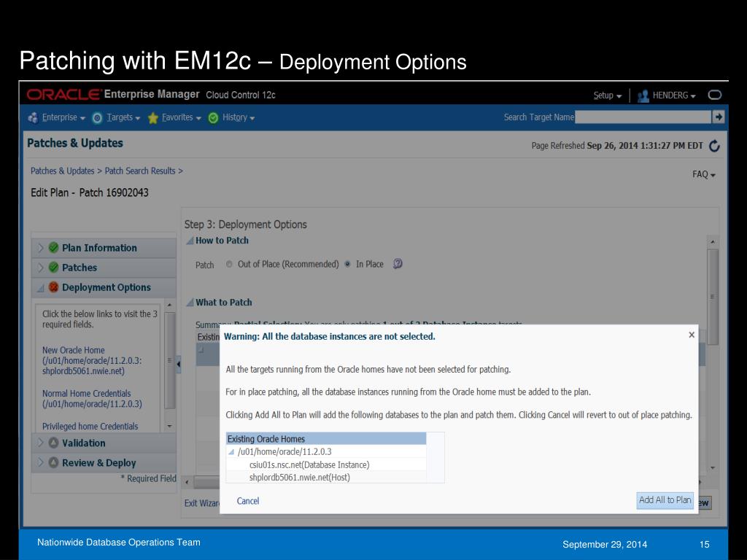The width and height of the screenshot is (747, 560).
Task: Click the Targets bullseye icon
Action: click(97, 117)
